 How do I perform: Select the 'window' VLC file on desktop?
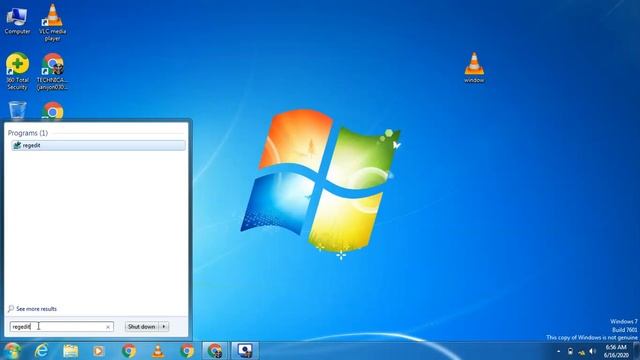tap(474, 68)
